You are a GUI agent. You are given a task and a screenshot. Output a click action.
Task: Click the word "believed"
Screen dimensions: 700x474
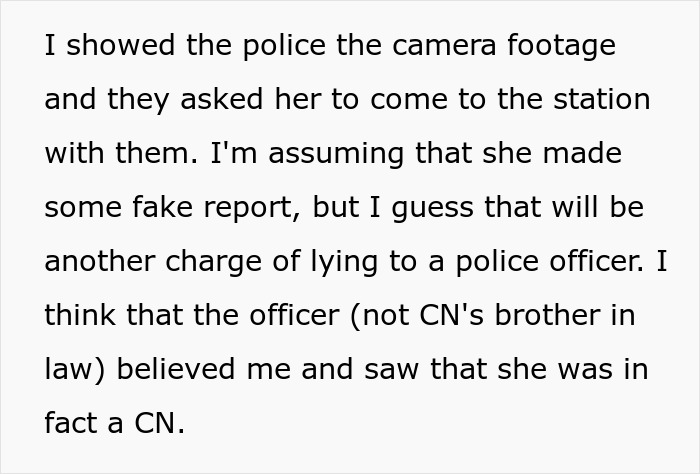coord(175,369)
